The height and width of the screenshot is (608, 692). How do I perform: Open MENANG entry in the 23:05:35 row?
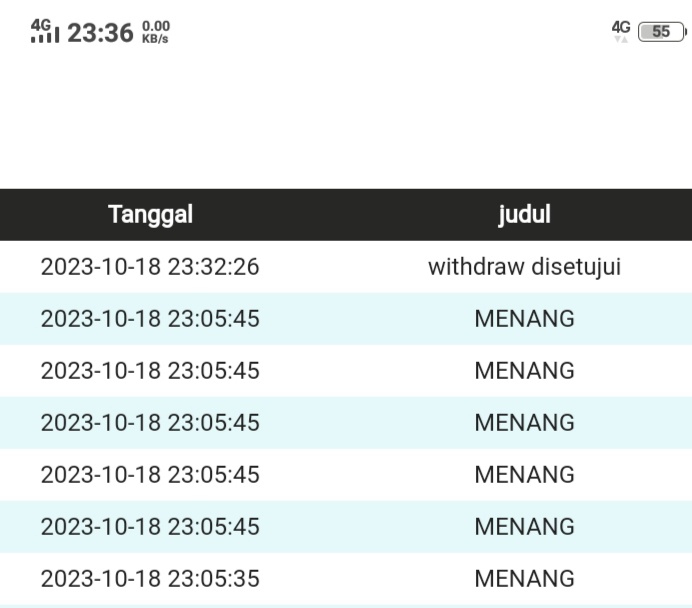click(524, 579)
